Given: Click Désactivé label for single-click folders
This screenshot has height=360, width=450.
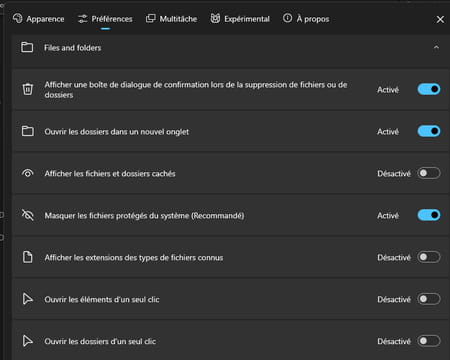Looking at the screenshot, I should (x=394, y=341).
